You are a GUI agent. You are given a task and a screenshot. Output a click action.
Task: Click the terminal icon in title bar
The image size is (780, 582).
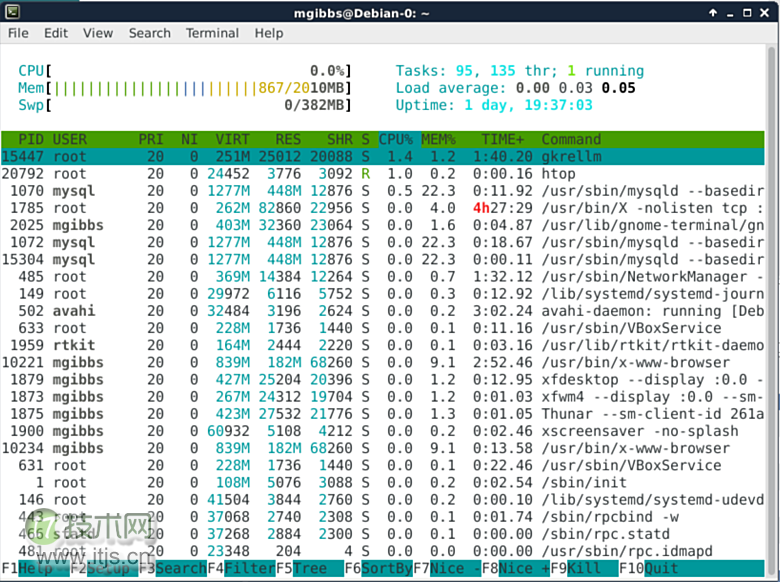pyautogui.click(x=13, y=12)
